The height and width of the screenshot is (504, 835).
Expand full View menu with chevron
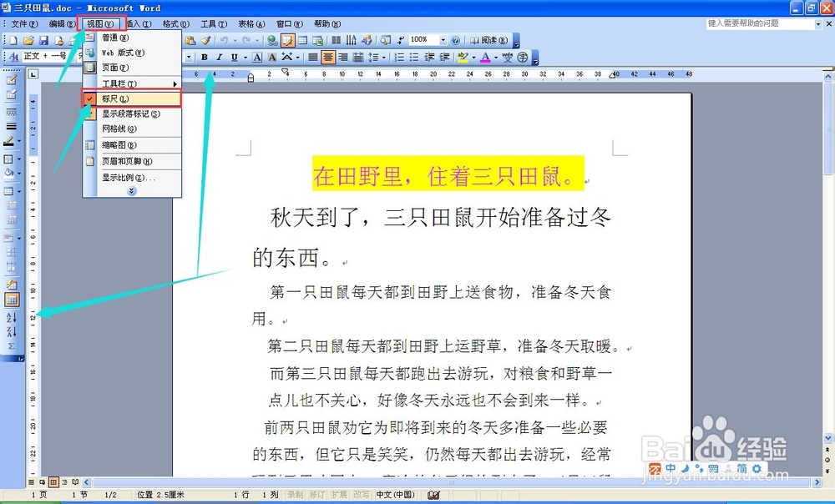pos(132,190)
